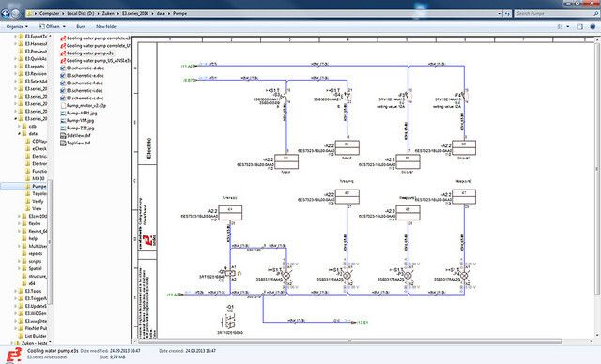The height and width of the screenshot is (364, 601).
Task: Open the x64 folder in tree
Action: tap(29, 283)
